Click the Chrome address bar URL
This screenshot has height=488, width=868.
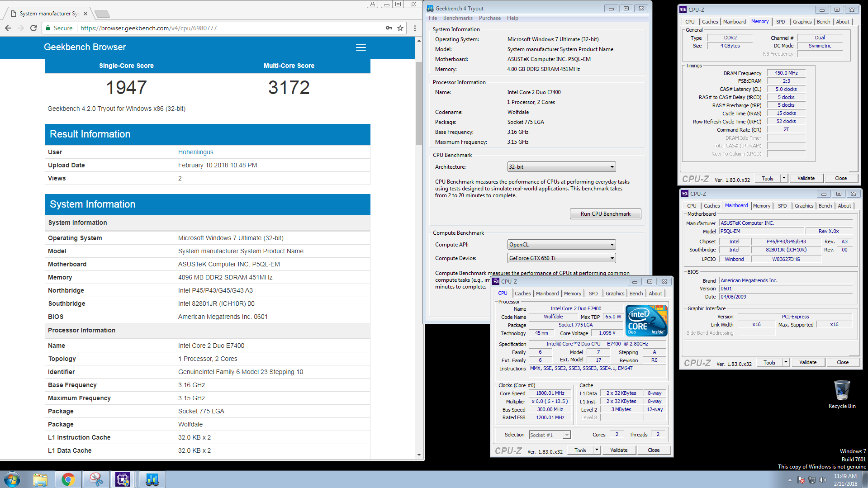tap(148, 28)
